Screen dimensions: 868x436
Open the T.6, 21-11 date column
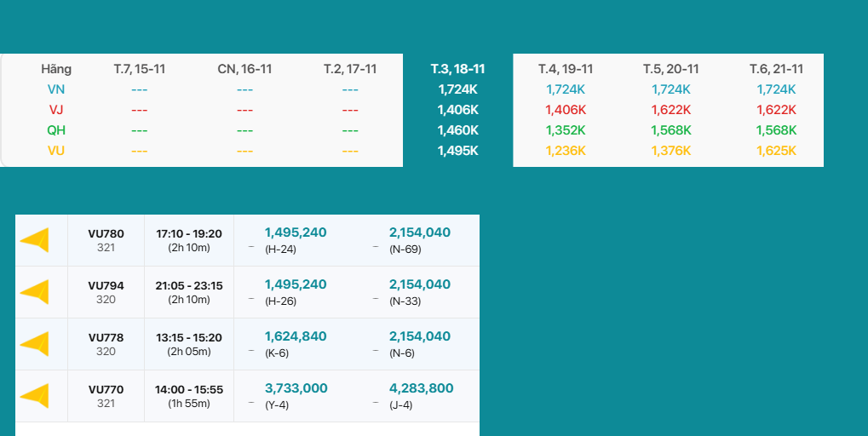[x=777, y=69]
